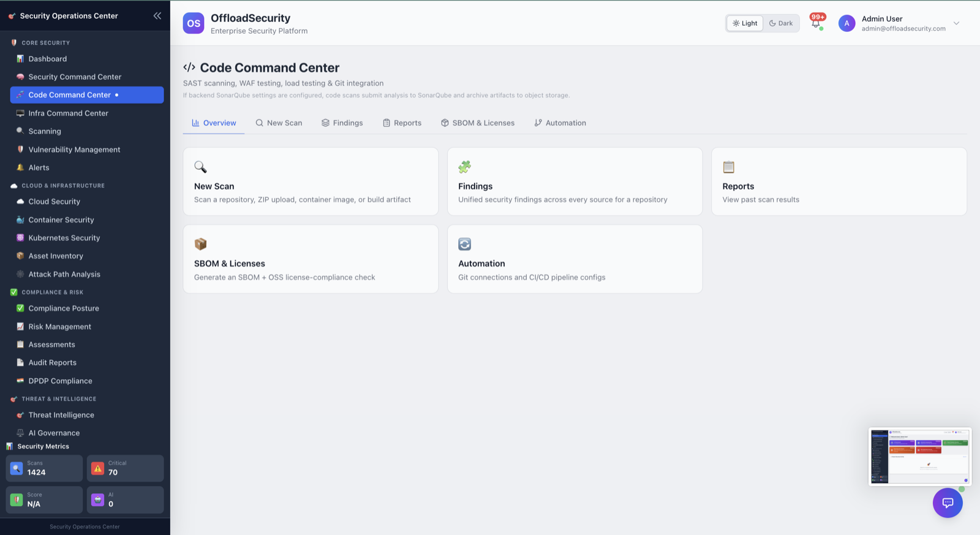Click the package icon on SBOM & Licenses card
The height and width of the screenshot is (535, 980).
pos(200,244)
